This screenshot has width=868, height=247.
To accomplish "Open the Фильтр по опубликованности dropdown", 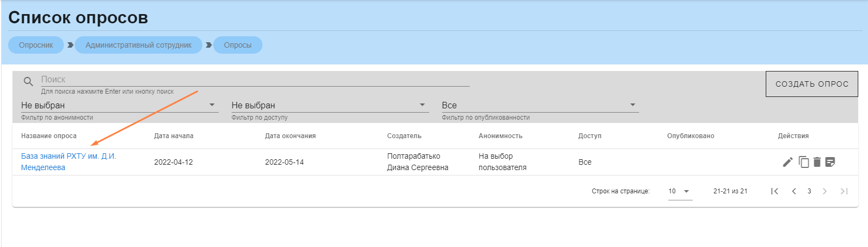I will pos(540,105).
